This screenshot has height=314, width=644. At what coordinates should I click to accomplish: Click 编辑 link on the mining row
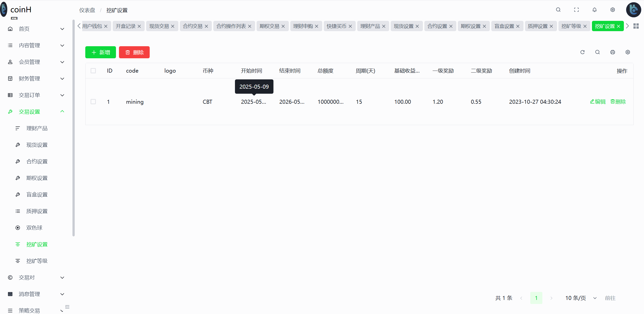[x=598, y=101]
